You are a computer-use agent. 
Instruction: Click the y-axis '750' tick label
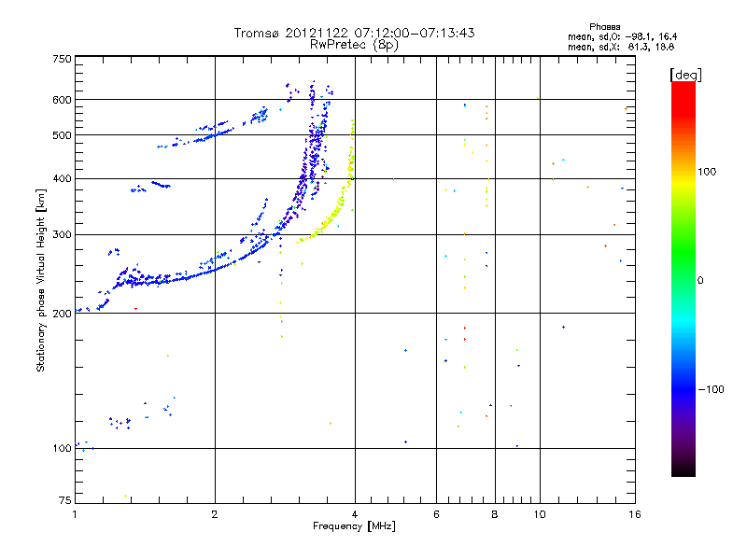click(x=62, y=59)
